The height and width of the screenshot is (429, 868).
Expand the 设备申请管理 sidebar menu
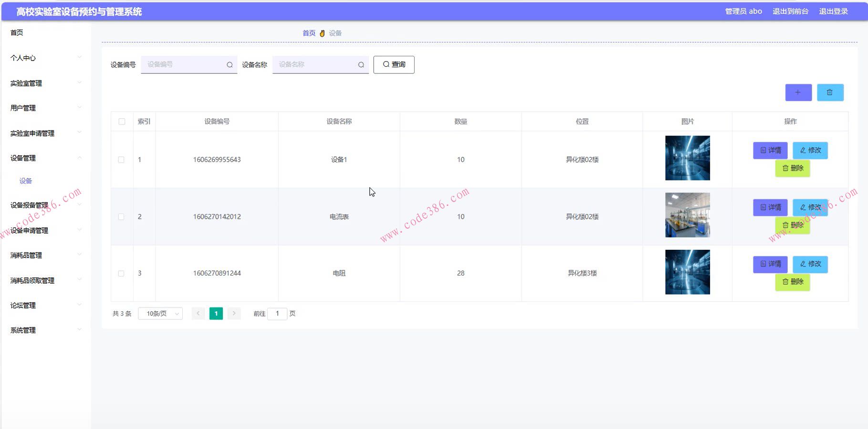tap(46, 230)
